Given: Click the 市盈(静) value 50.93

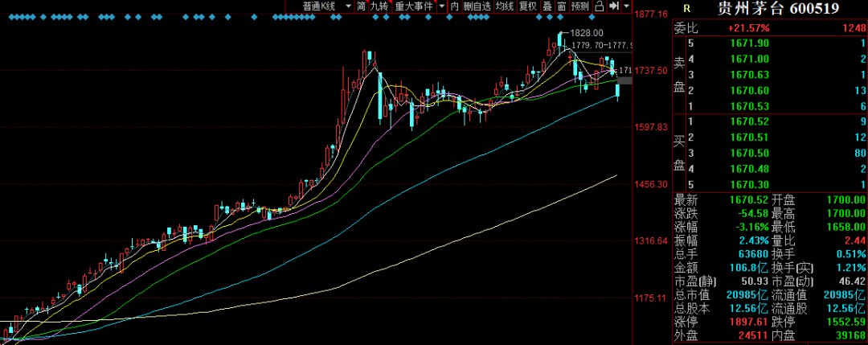Looking at the screenshot, I should click(x=754, y=281).
